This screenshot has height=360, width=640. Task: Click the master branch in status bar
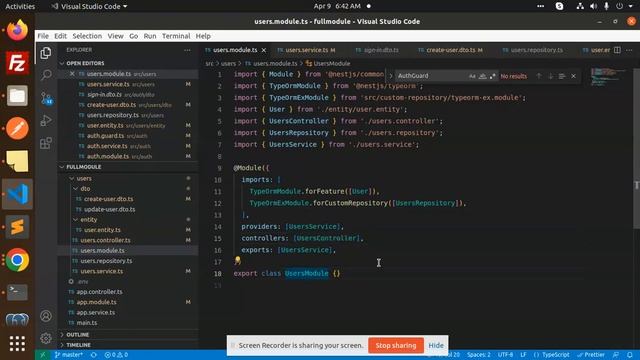[x=69, y=355]
